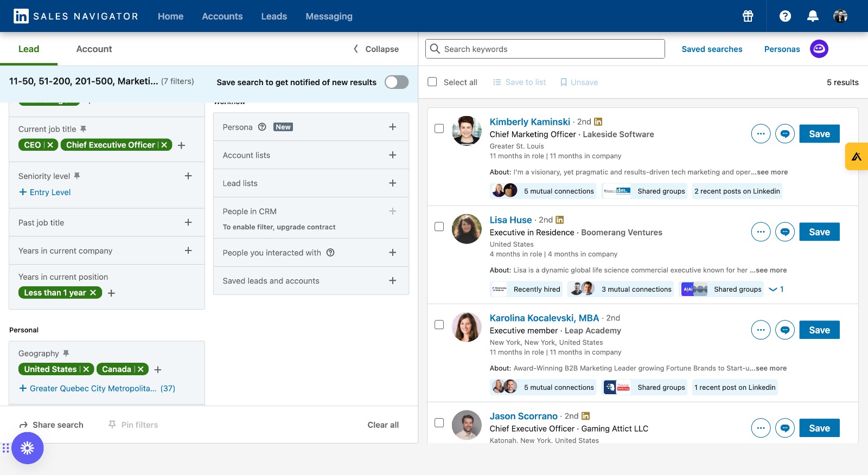Image resolution: width=868 pixels, height=475 pixels.
Task: Expand more insights for Lisa Huse
Action: click(x=776, y=289)
